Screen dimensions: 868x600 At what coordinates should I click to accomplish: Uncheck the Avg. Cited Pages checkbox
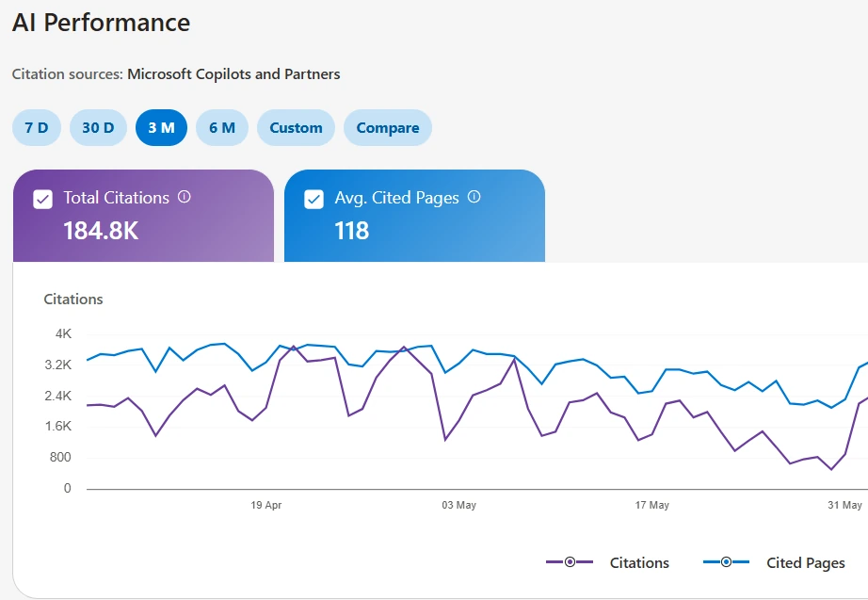point(313,199)
